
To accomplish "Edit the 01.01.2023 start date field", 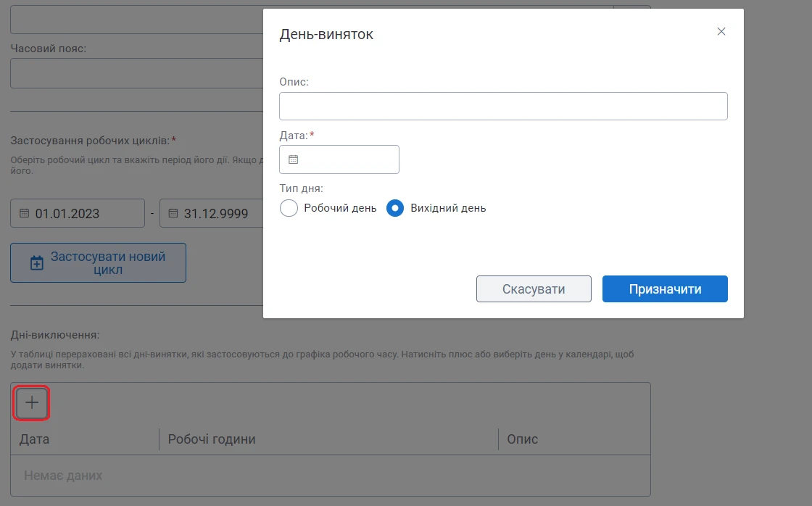I will [78, 213].
